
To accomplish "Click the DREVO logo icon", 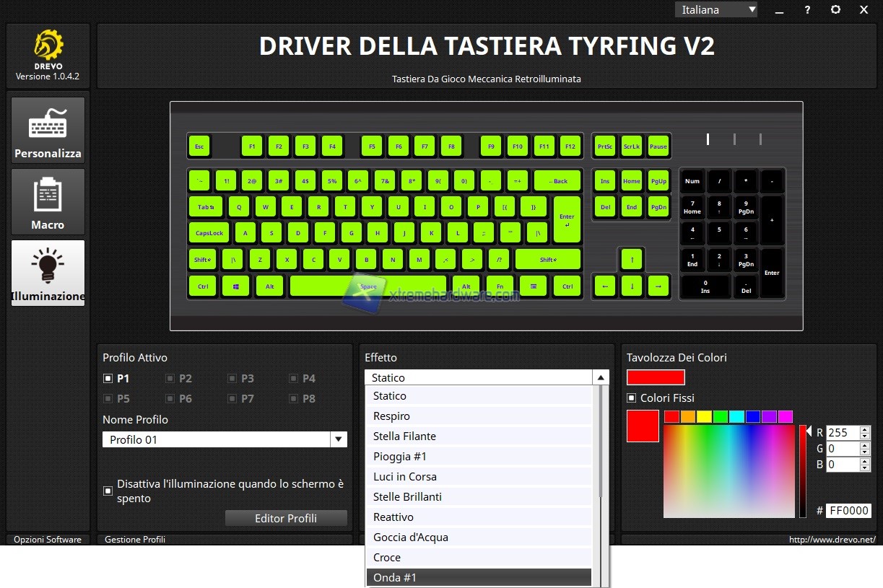I will coord(48,45).
